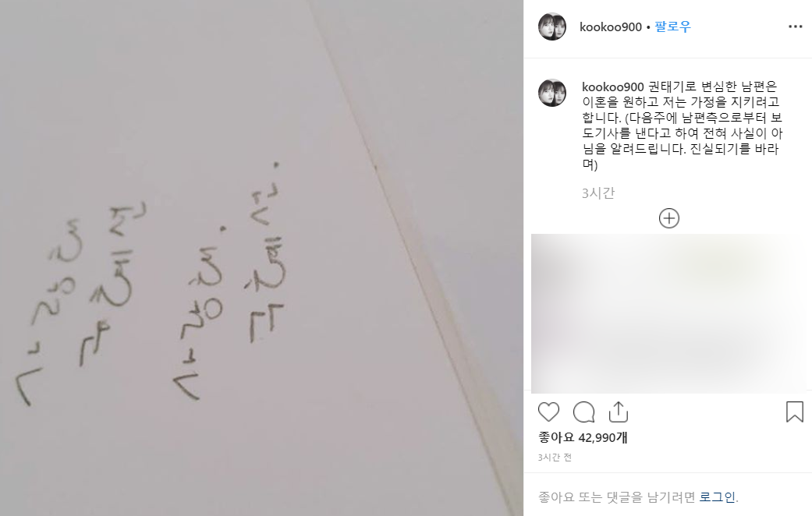Open kookoo900 username in the caption
This screenshot has height=516, width=812.
pyautogui.click(x=613, y=87)
